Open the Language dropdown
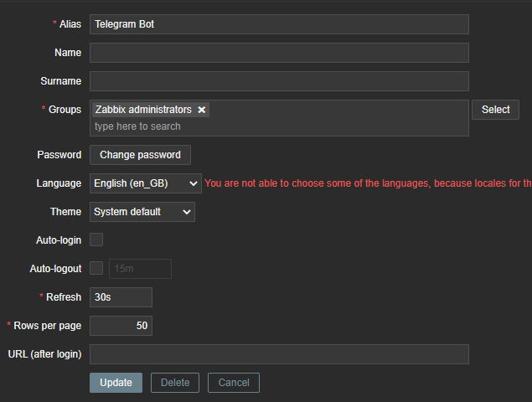The height and width of the screenshot is (402, 532). [146, 183]
